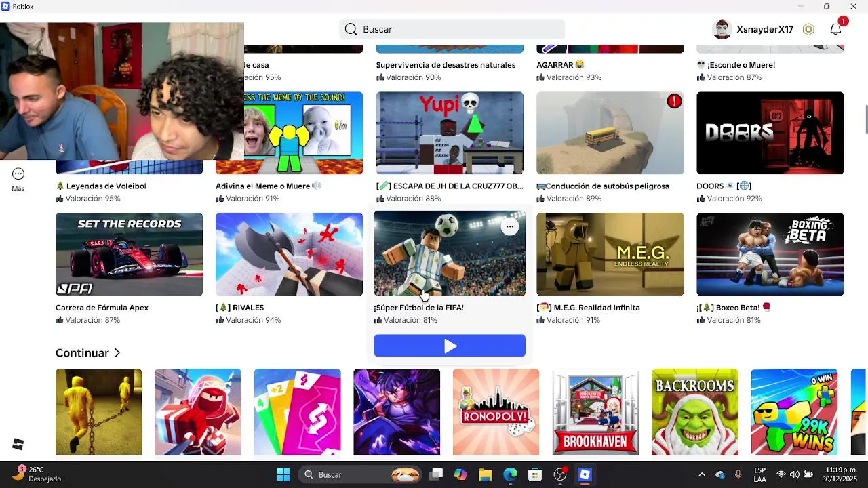Open Carrera de Fórmula Apex thumbnail
This screenshot has height=488, width=868.
pos(129,254)
